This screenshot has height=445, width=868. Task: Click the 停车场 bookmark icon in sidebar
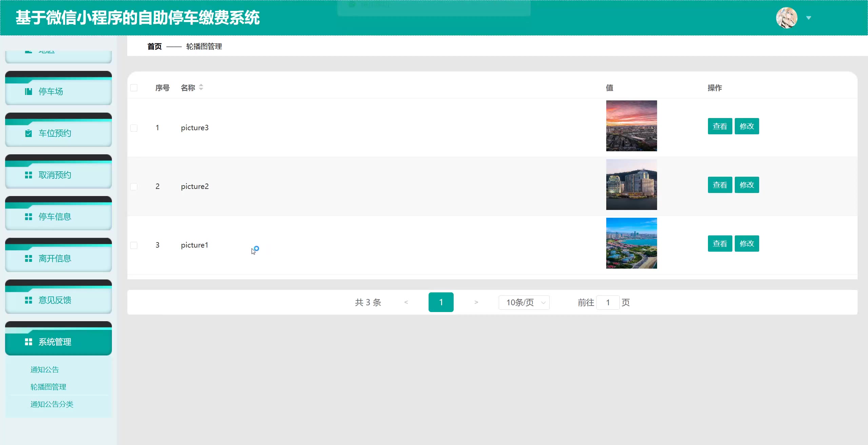(28, 92)
